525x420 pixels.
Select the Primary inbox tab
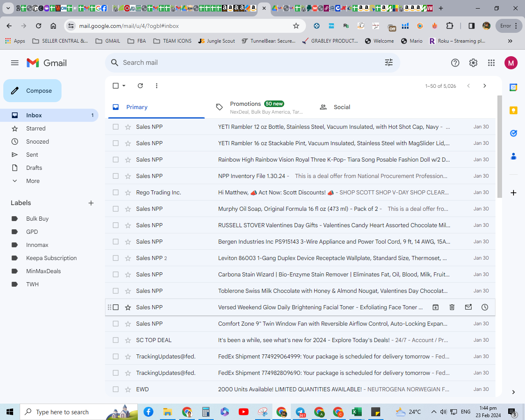point(156,107)
